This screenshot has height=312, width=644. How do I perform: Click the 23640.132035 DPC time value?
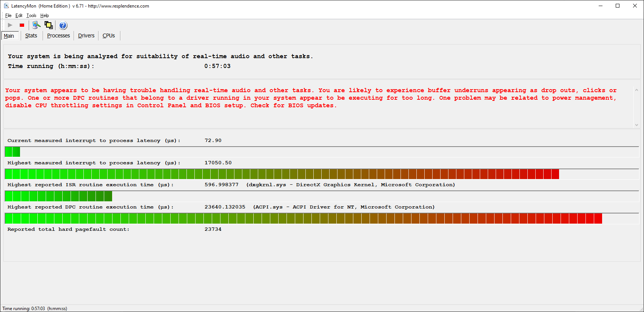pos(225,207)
